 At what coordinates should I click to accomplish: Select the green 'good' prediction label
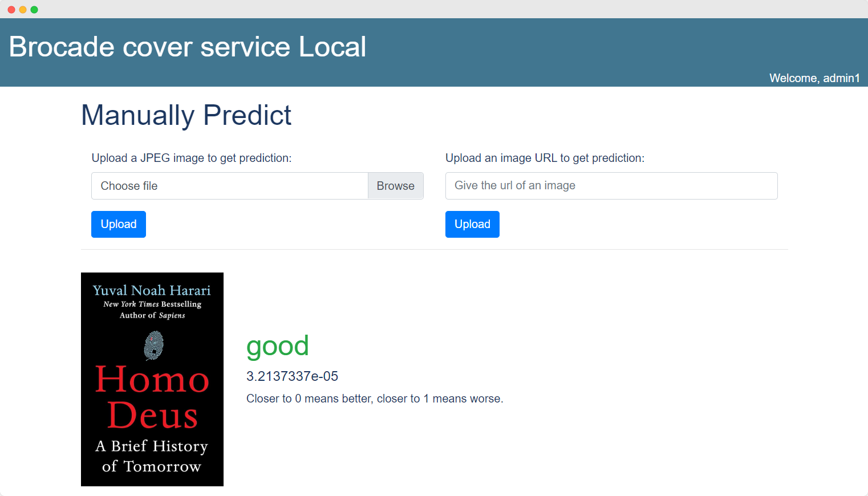(277, 346)
